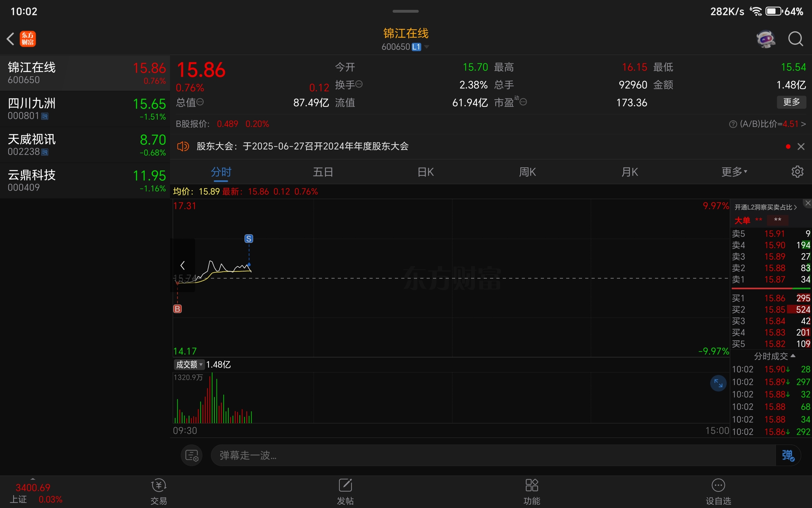Tap the 流值 61.94亿 value
The image size is (812, 508).
pyautogui.click(x=470, y=103)
